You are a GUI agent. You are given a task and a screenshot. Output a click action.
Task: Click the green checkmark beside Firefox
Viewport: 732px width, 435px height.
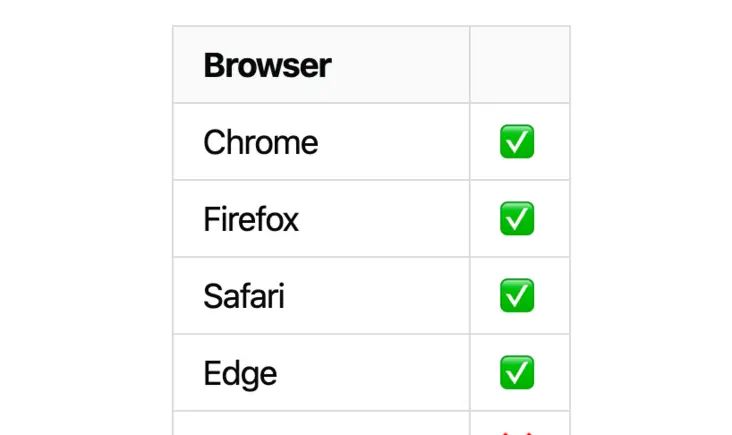(x=517, y=218)
